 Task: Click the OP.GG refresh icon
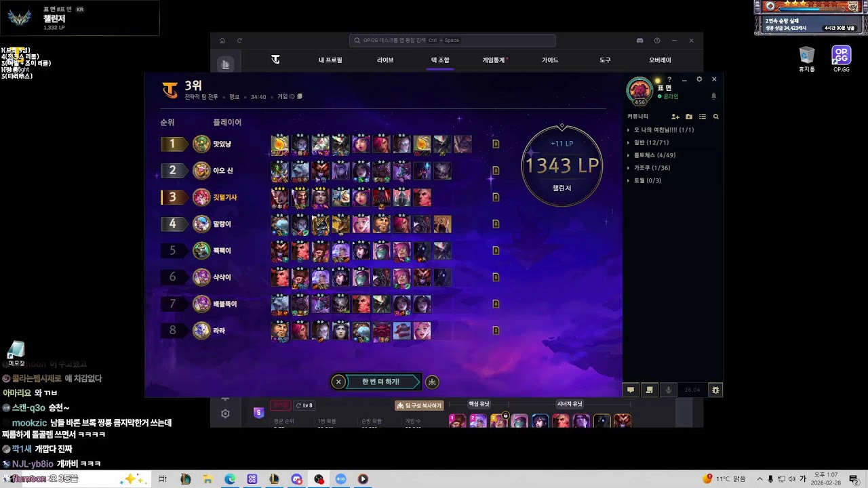[x=239, y=41]
